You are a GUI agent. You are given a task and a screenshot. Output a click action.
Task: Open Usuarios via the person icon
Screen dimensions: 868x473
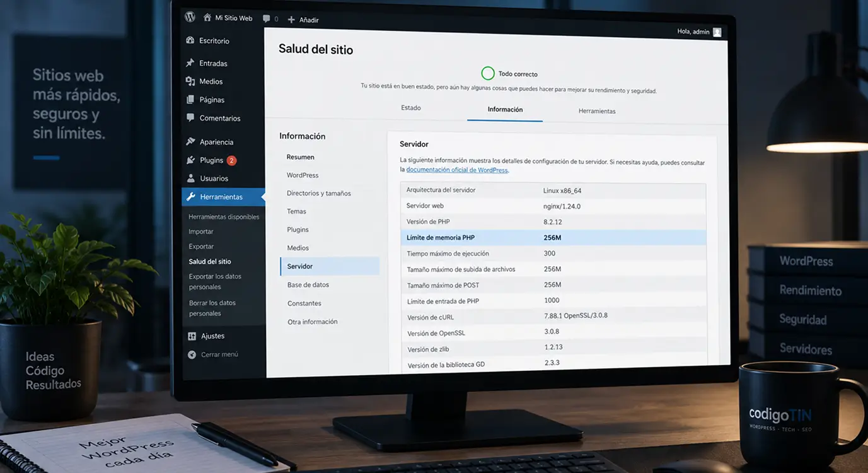(x=191, y=178)
